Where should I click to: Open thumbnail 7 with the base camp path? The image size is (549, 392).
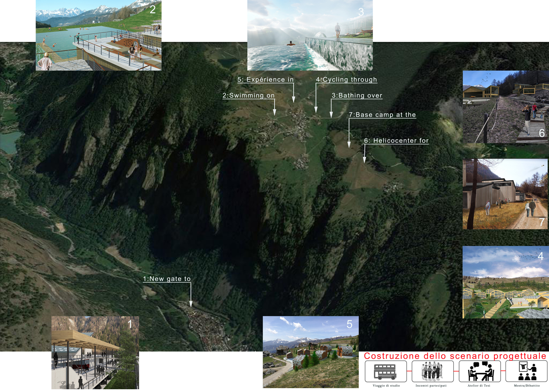click(x=505, y=194)
